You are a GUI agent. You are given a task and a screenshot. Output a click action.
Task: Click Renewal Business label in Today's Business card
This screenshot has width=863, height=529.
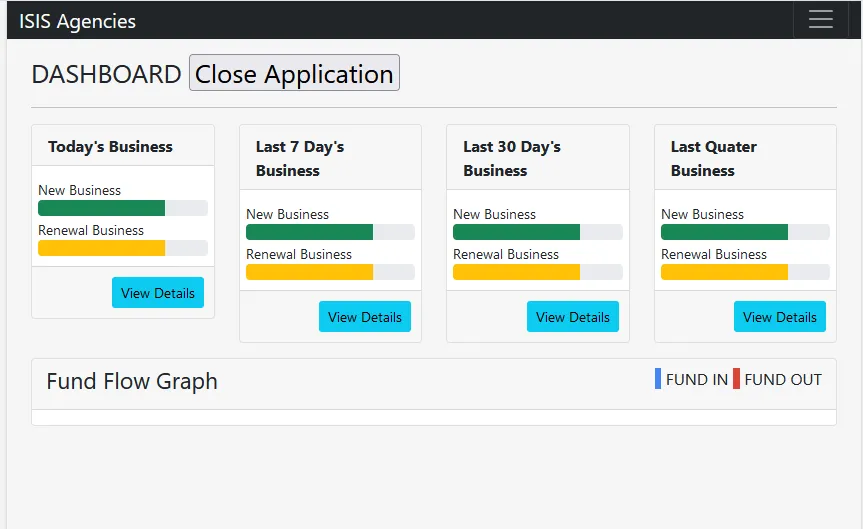click(91, 231)
